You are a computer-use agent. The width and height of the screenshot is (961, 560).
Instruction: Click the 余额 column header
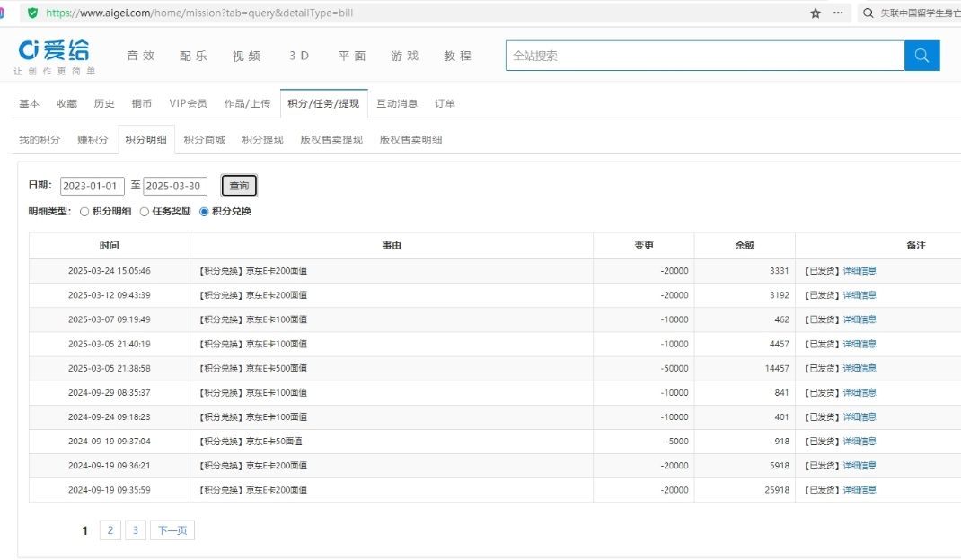click(x=745, y=246)
